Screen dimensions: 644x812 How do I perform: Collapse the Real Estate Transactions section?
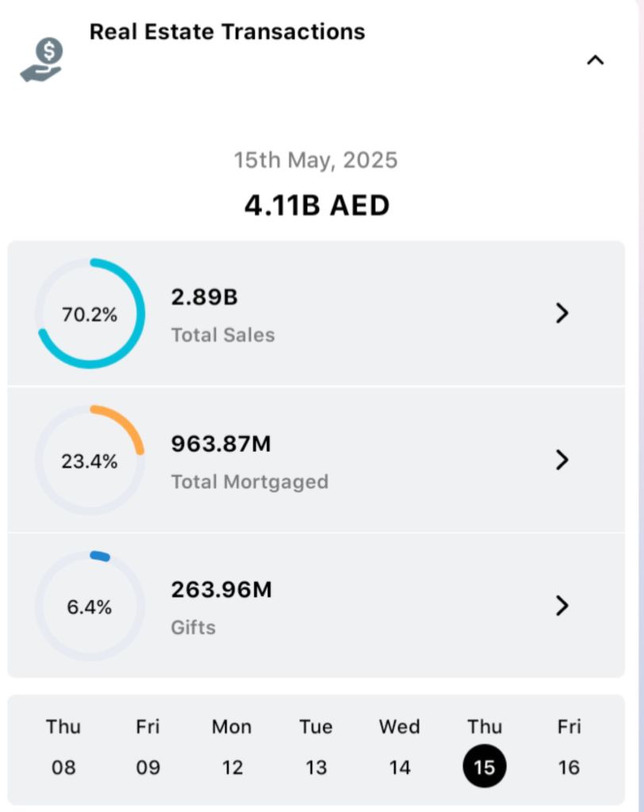595,60
